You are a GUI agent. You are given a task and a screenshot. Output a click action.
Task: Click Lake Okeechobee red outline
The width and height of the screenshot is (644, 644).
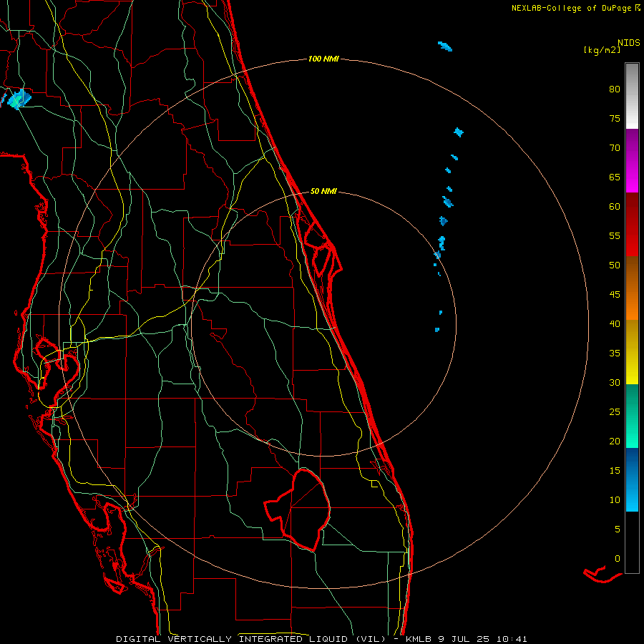click(298, 509)
